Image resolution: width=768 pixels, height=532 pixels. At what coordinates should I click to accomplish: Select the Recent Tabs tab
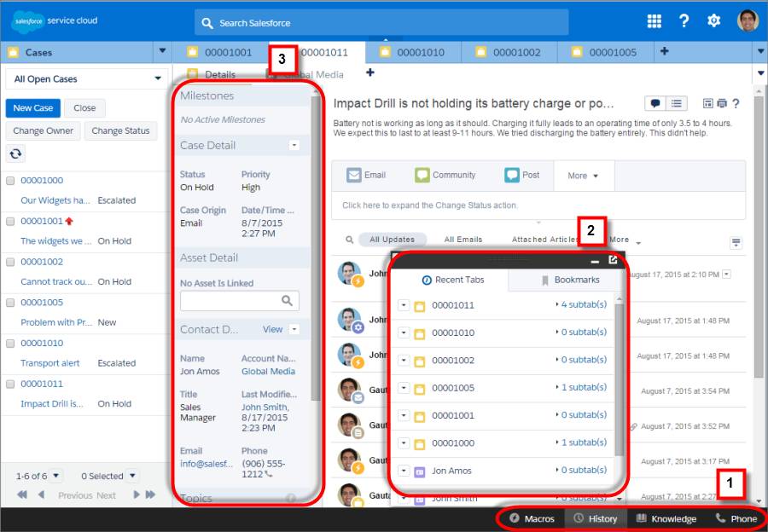tap(452, 280)
